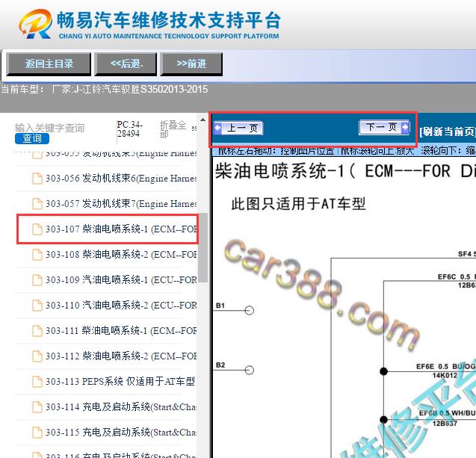Click document icon beside 303-110
This screenshot has width=476, height=458.
(x=37, y=306)
